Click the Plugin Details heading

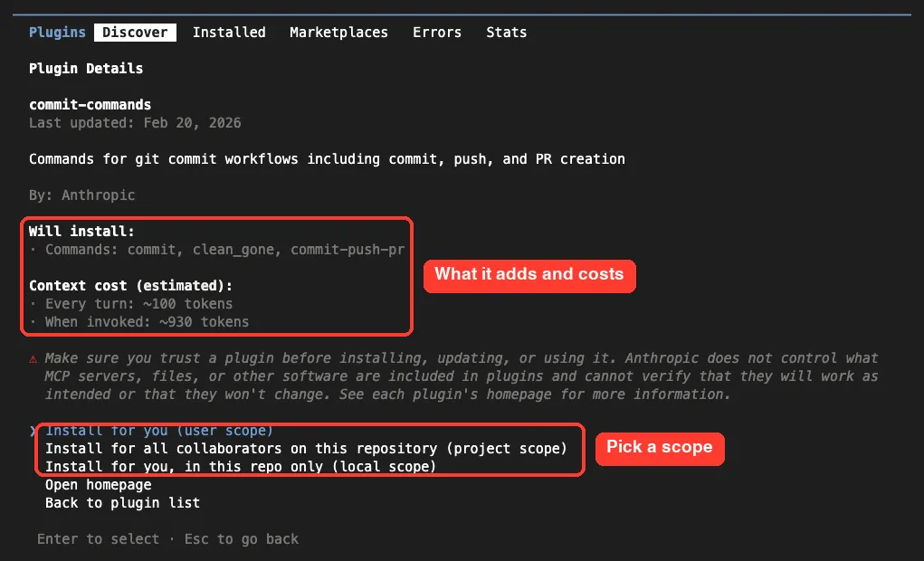86,69
